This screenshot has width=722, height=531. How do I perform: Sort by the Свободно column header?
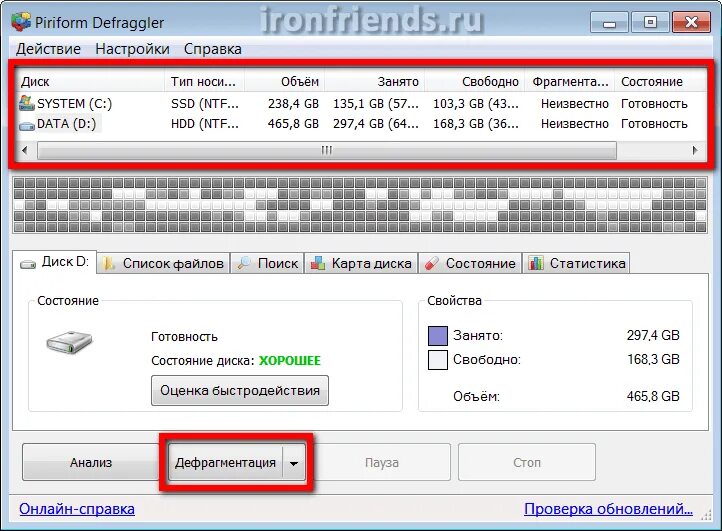tap(475, 82)
